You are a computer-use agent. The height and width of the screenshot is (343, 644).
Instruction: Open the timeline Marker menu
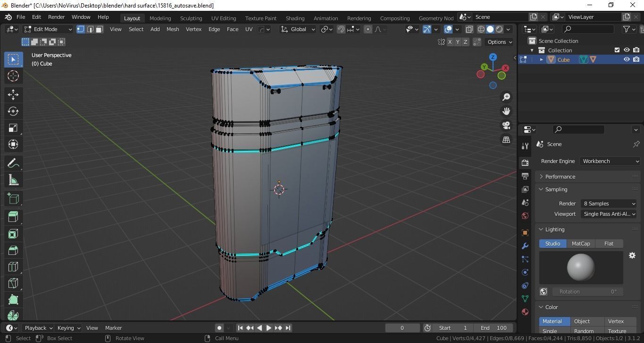click(113, 328)
